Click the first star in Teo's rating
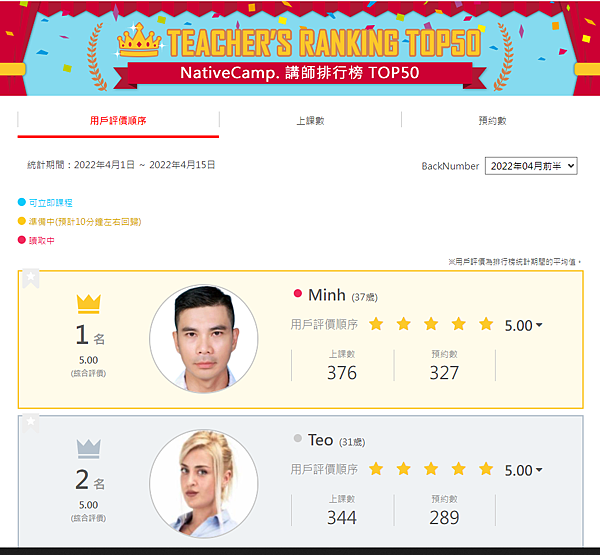Viewport: 600px width, 555px height. (x=376, y=468)
